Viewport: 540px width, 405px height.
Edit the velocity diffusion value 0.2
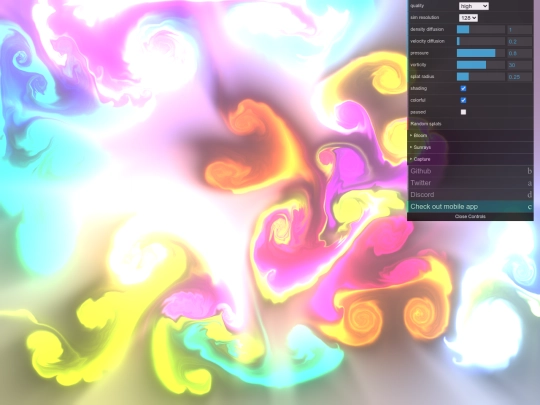(x=519, y=41)
